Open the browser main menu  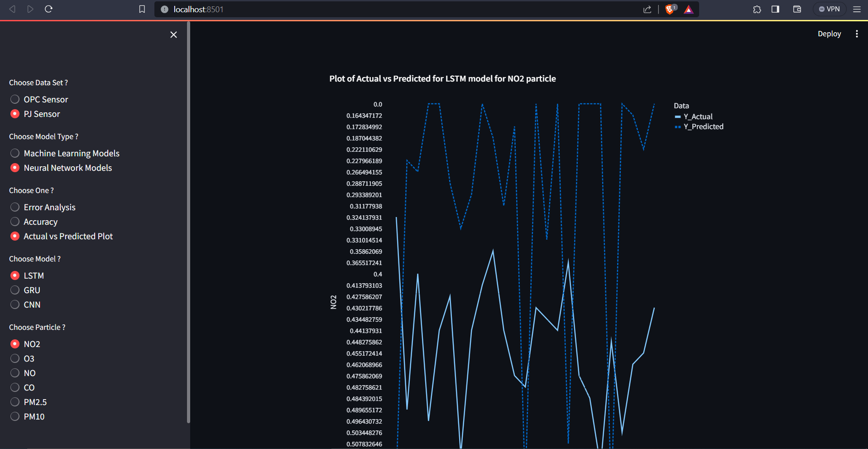[857, 9]
